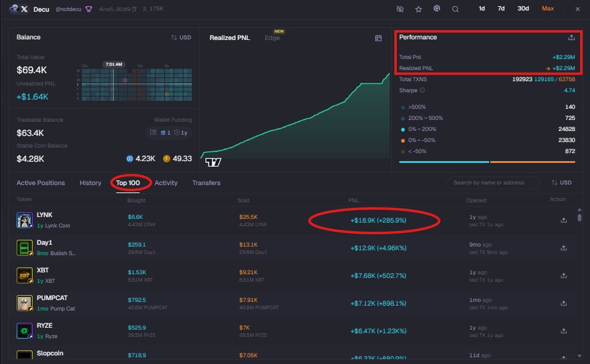Click the scrollbar up arrow
This screenshot has height=364, width=590.
(x=580, y=210)
